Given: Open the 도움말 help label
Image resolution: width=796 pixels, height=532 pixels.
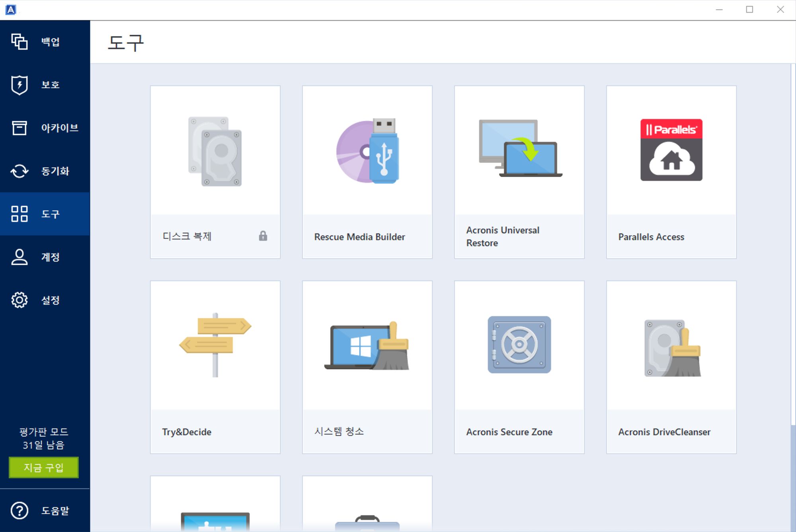Looking at the screenshot, I should (x=55, y=511).
